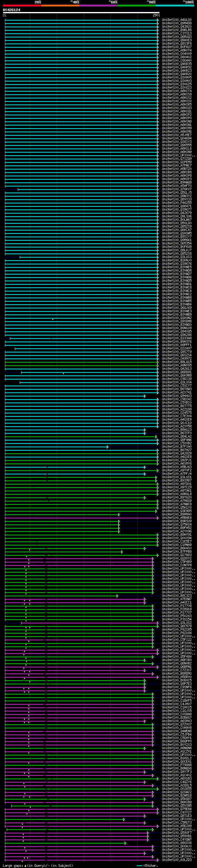
Task: Select hit UniRef100_Q75KG4
Action: [x=176, y=525]
